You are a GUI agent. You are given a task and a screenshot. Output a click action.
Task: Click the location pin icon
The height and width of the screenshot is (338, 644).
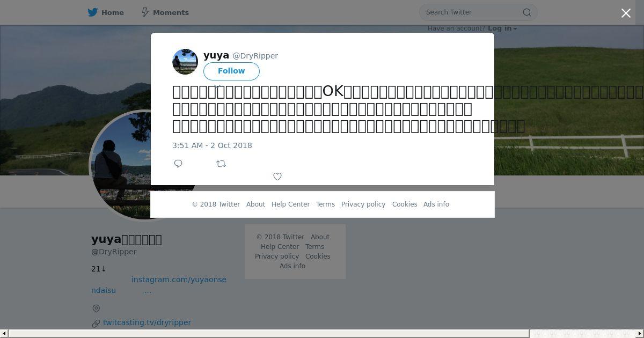click(96, 308)
